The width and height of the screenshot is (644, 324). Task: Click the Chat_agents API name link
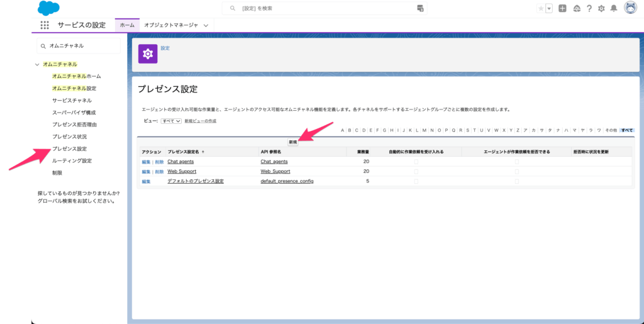pos(274,162)
